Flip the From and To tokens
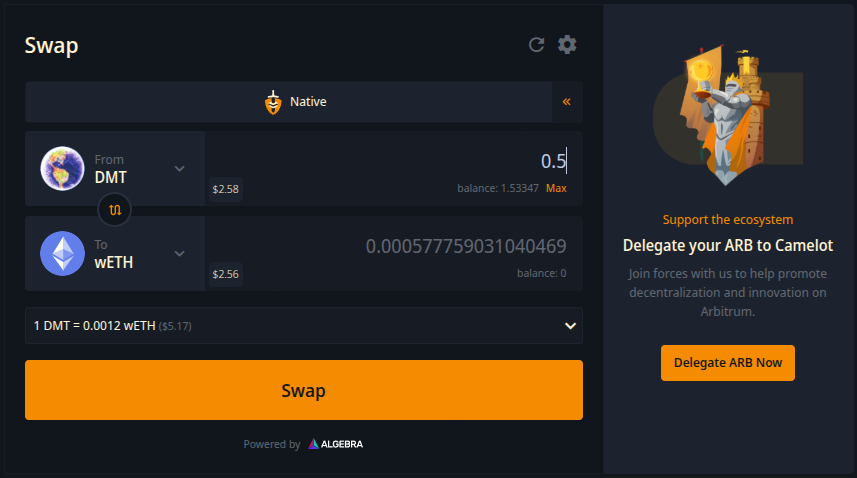This screenshot has width=857, height=478. 115,210
